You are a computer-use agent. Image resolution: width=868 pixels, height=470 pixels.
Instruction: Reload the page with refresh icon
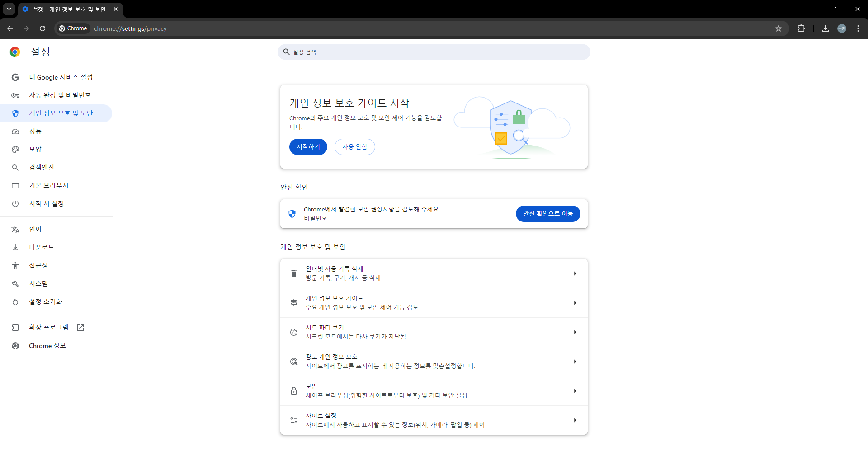tap(42, 28)
